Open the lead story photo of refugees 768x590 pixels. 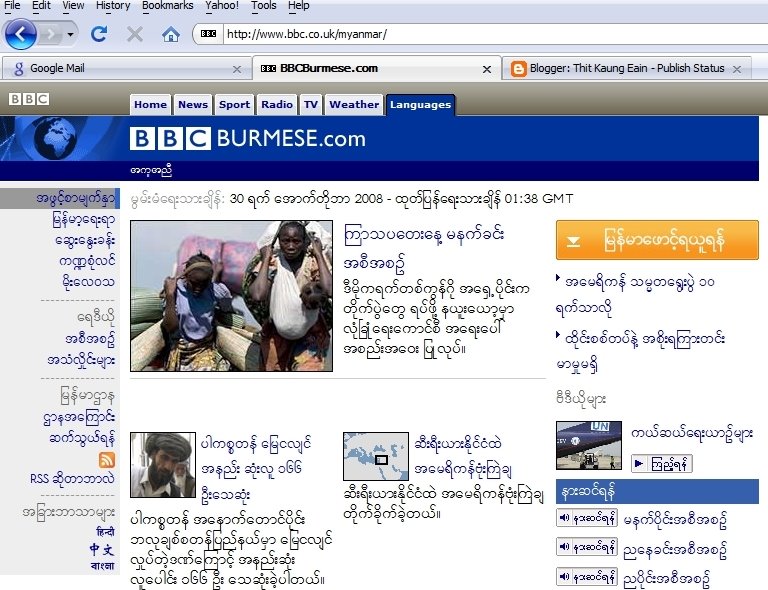231,296
